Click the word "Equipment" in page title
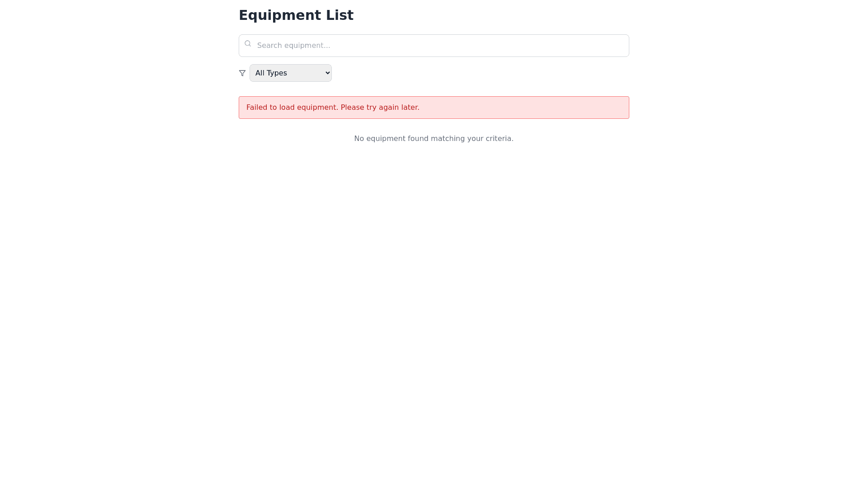This screenshot has width=868, height=488. tap(278, 15)
